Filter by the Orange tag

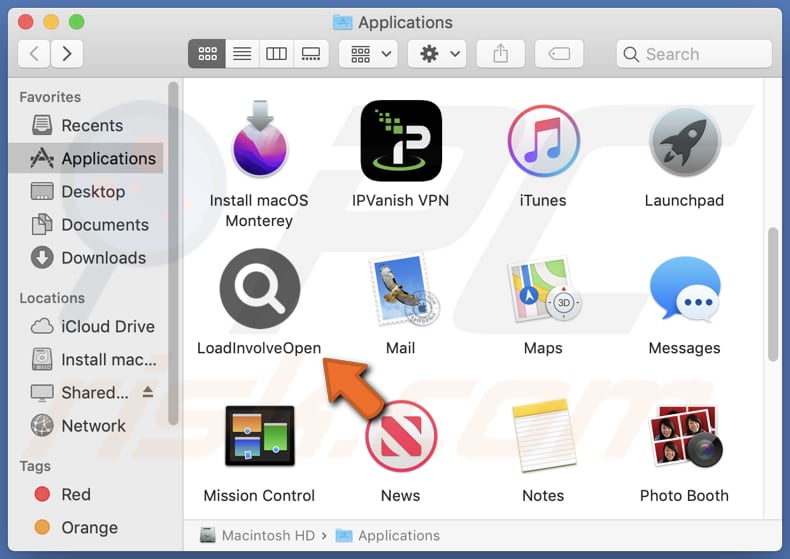tap(86, 527)
